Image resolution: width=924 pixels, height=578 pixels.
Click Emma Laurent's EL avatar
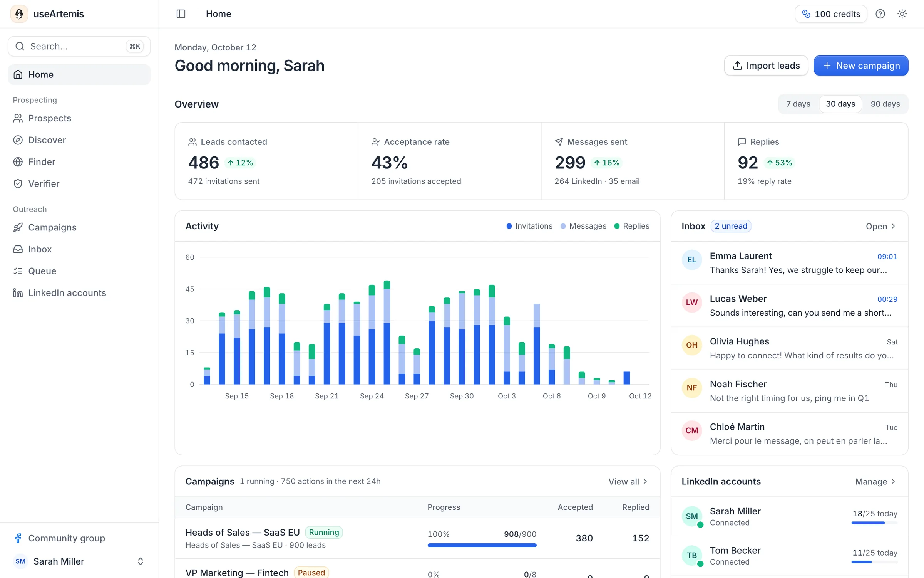691,260
